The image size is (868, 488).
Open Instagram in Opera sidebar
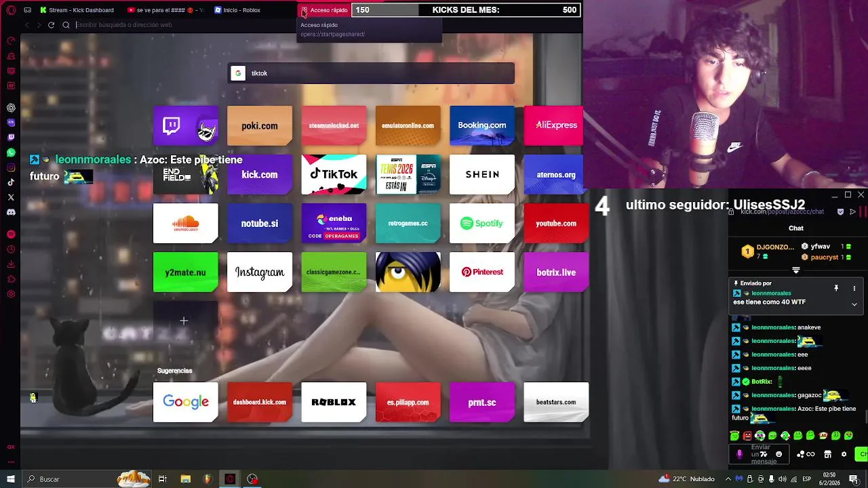[11, 167]
